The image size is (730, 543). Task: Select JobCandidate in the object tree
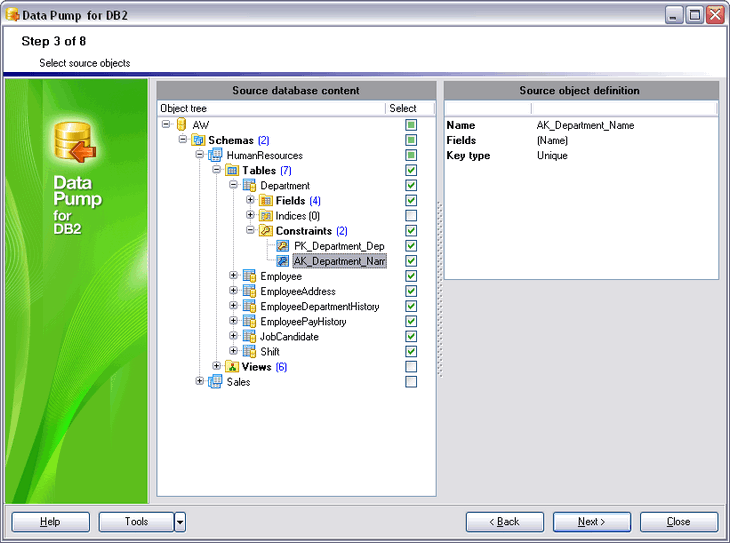click(x=289, y=337)
